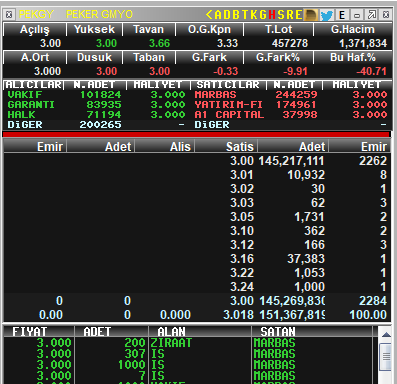Click the yellow G letter shortcut
This screenshot has width=397, height=384.
coord(263,15)
